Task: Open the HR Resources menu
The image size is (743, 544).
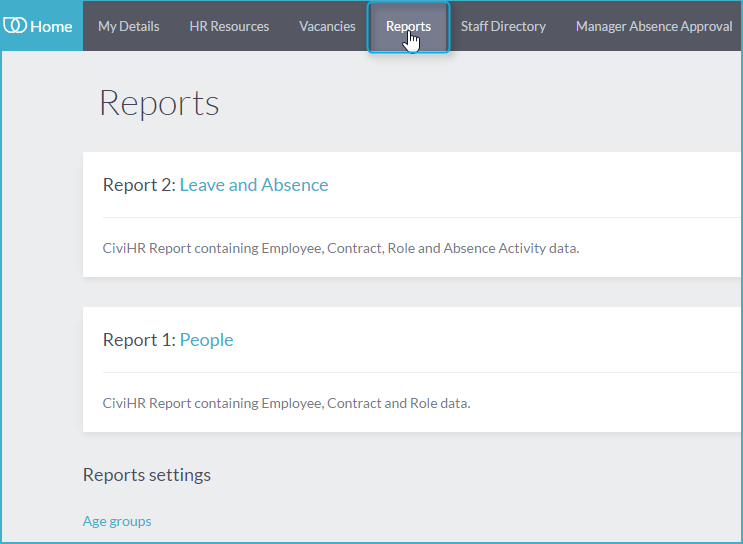Action: (x=229, y=26)
